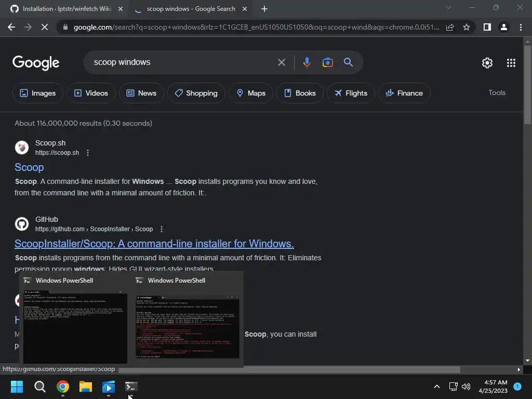532x399 pixels.
Task: Open more options for GitHub result
Action: (162, 229)
